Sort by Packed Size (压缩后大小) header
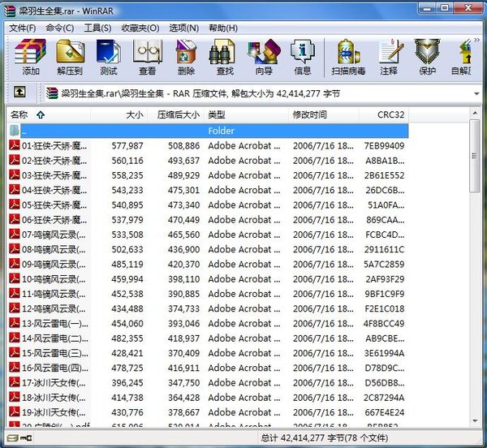The image size is (487, 448). [x=175, y=115]
